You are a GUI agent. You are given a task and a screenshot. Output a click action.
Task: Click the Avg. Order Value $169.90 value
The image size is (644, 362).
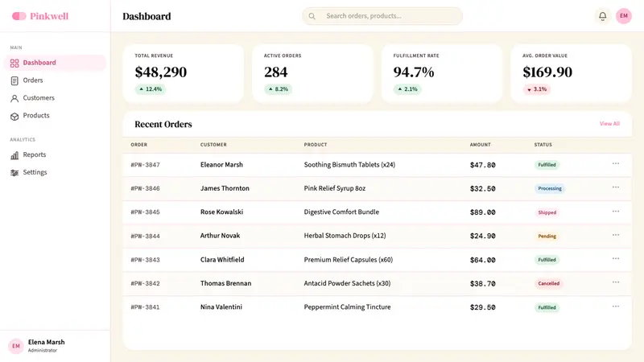click(547, 72)
